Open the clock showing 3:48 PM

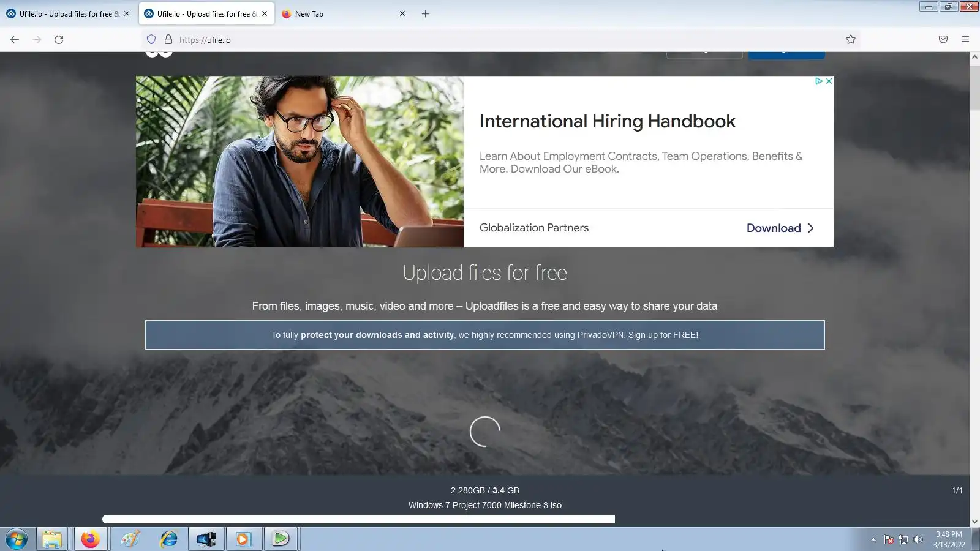point(949,539)
